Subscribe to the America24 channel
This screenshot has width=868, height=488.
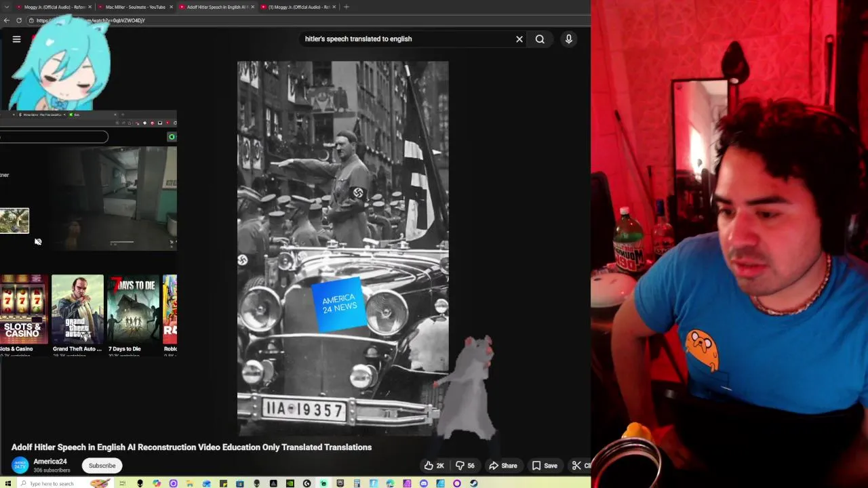coord(102,466)
